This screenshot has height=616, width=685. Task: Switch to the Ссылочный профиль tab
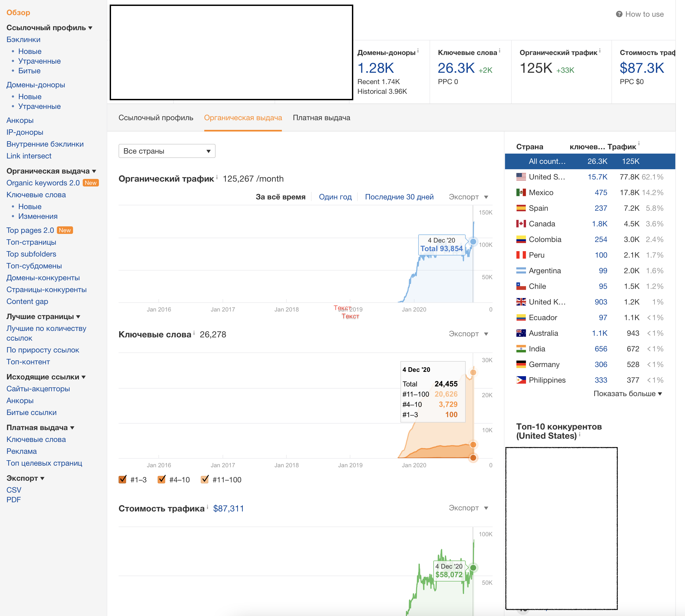(156, 118)
